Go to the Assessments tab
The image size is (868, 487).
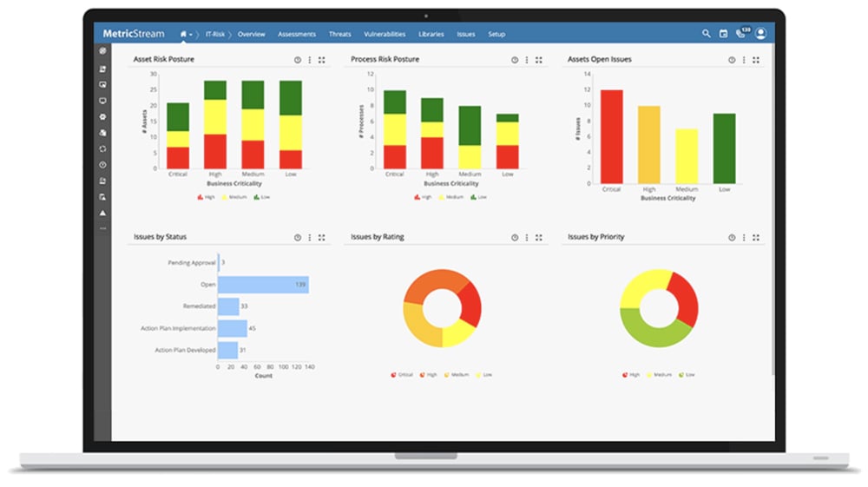coord(297,35)
